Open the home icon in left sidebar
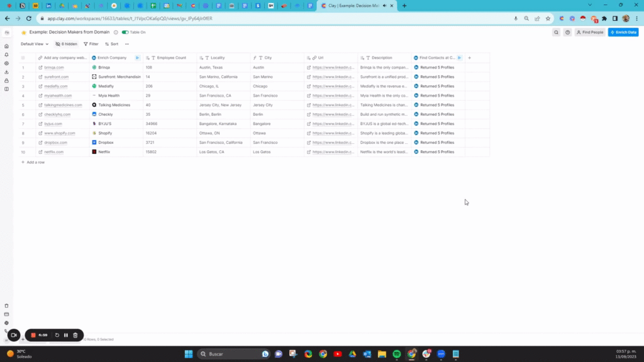 coord(6,47)
